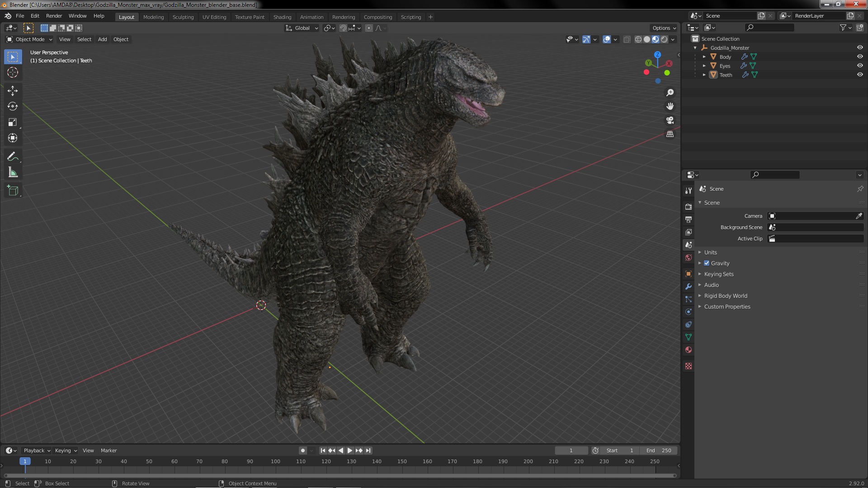This screenshot has width=868, height=488.
Task: Click the outliner search field
Action: pos(769,28)
